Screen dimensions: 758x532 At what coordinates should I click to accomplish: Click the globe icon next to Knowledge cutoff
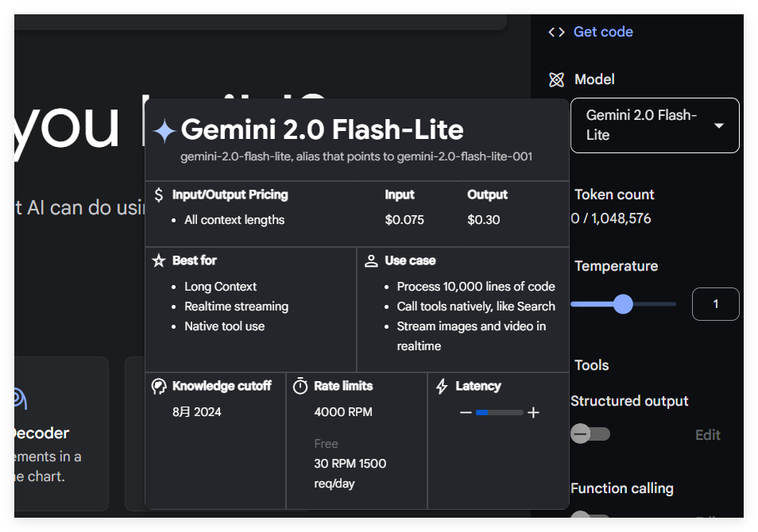click(x=158, y=386)
